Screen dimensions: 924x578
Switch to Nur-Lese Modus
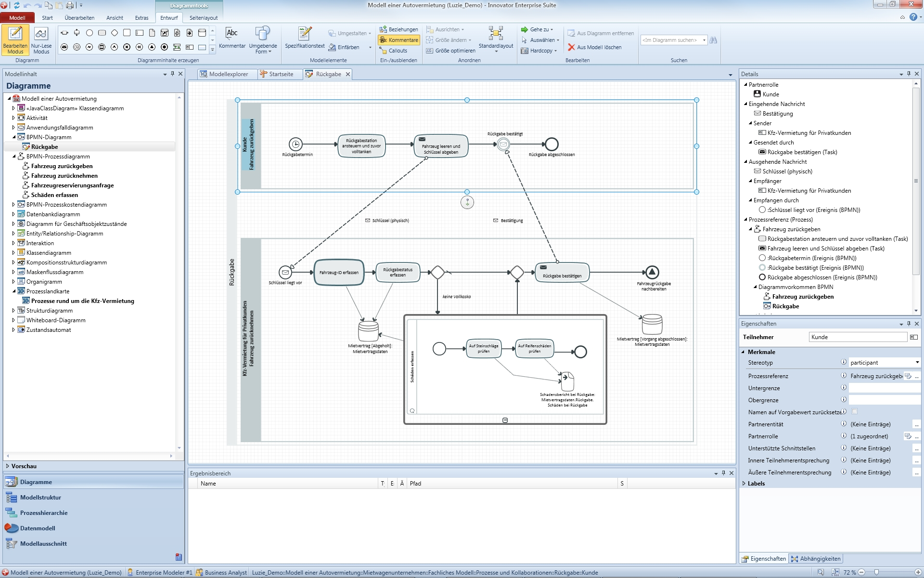tap(41, 40)
